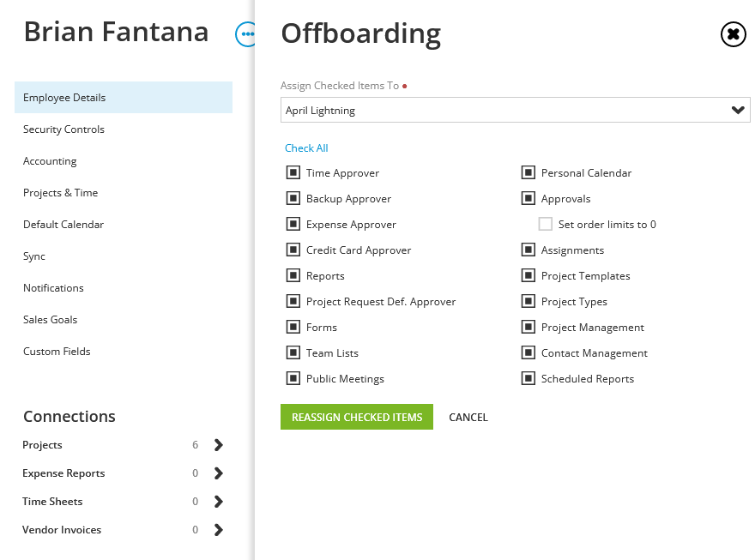Close the Offboarding panel with X icon
Image resolution: width=755 pixels, height=560 pixels.
733,34
